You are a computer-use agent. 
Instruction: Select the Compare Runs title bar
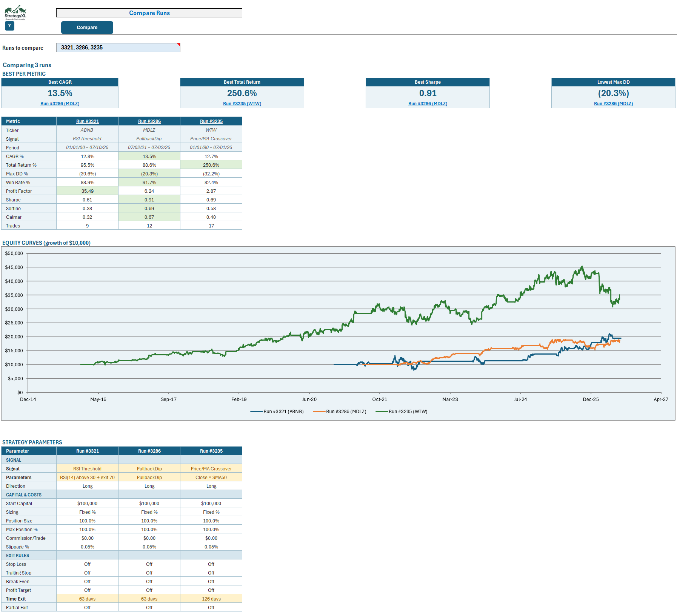[149, 13]
